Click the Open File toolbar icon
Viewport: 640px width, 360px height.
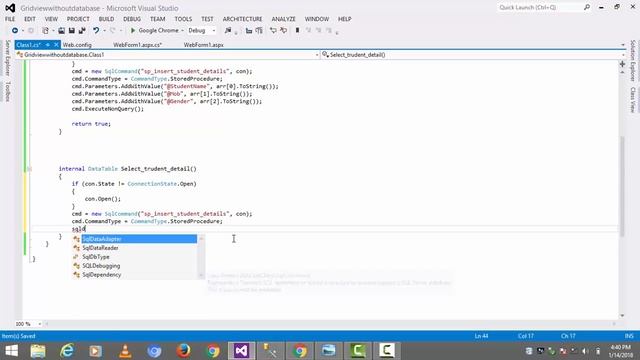pos(61,31)
